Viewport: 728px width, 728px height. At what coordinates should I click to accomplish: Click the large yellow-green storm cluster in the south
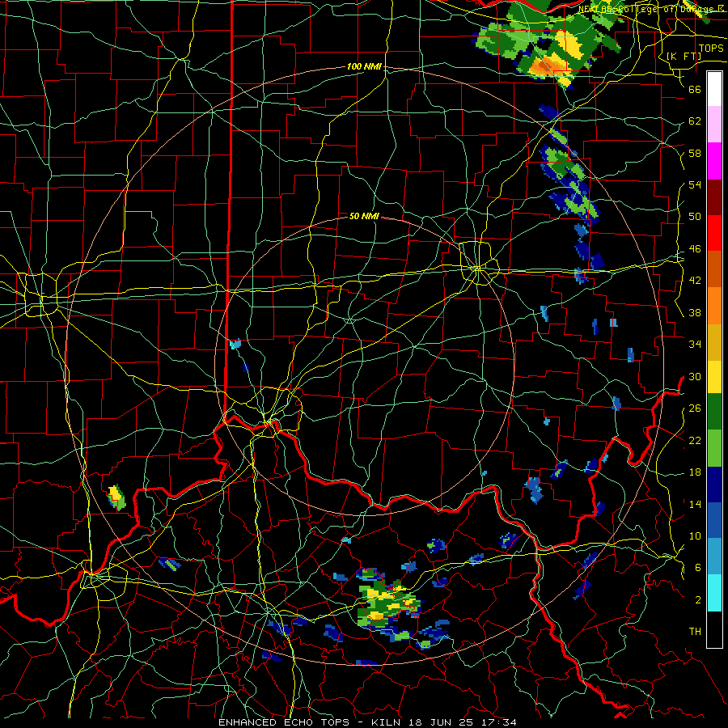point(388,605)
